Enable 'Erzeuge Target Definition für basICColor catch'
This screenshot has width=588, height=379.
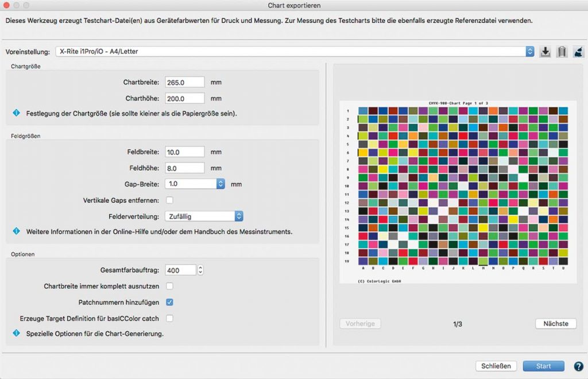click(169, 318)
